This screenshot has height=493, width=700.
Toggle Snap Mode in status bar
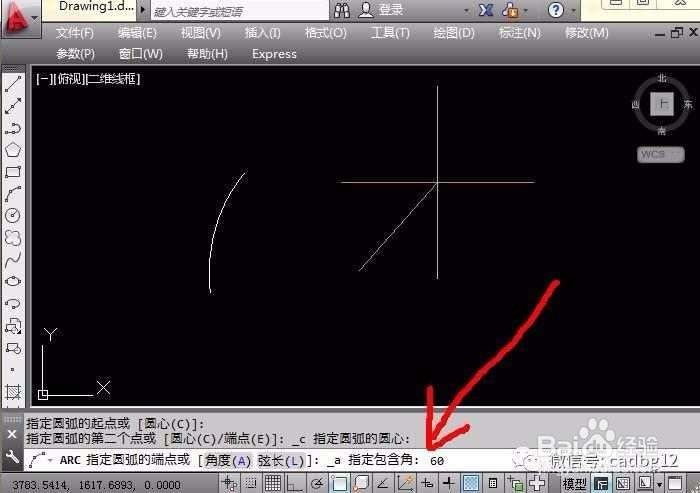251,484
